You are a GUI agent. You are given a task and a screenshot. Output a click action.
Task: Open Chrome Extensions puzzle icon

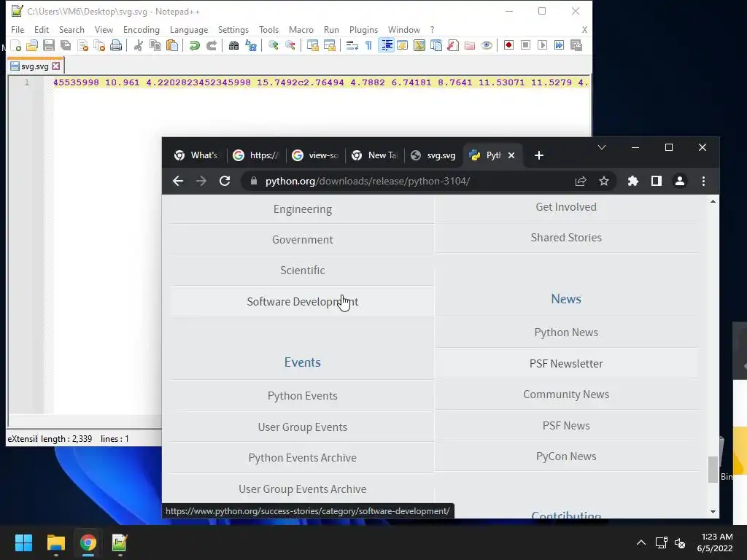(x=632, y=181)
